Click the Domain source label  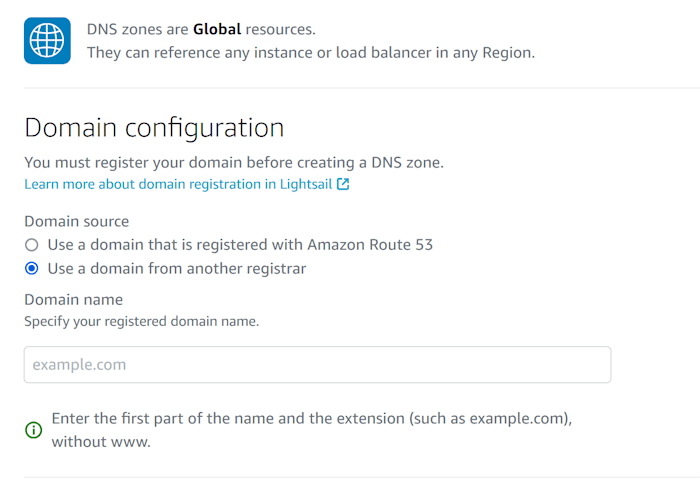(76, 221)
